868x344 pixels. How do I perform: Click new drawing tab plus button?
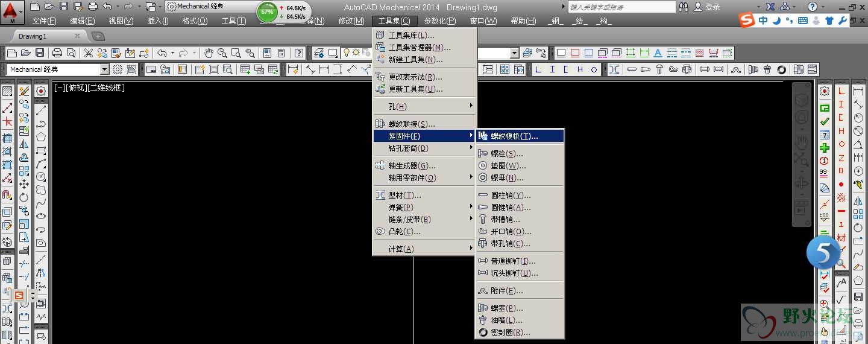(97, 36)
